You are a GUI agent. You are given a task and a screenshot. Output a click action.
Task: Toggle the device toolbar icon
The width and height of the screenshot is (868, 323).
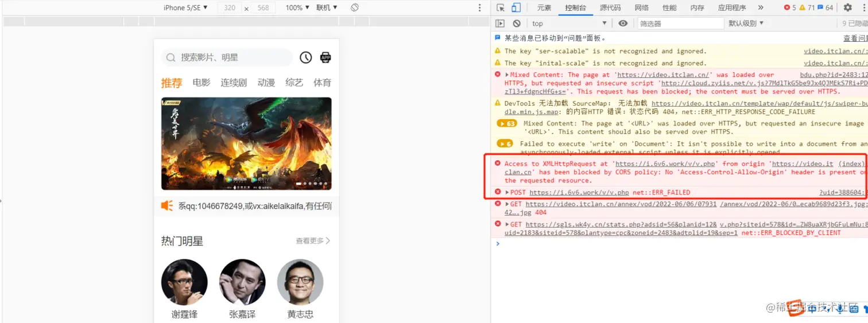point(516,7)
